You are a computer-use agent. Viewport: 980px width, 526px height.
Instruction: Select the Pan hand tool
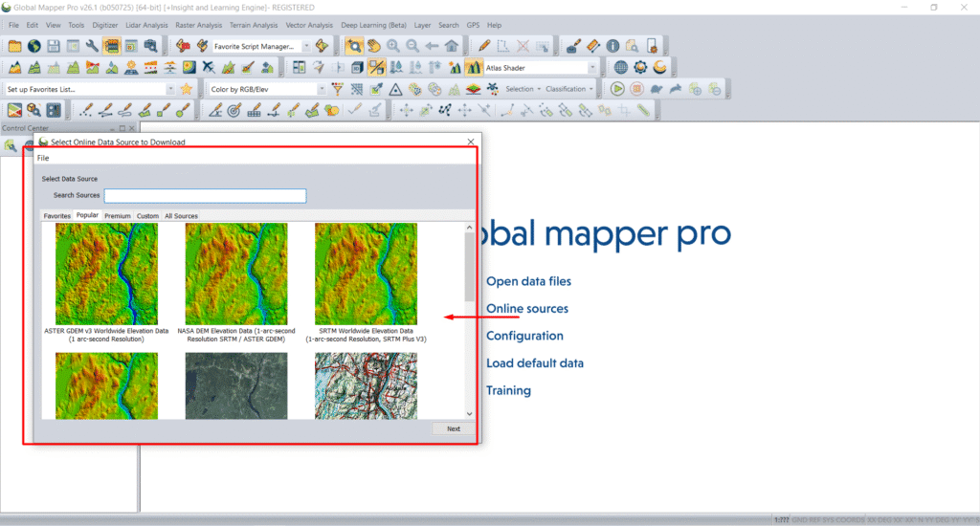[x=374, y=46]
